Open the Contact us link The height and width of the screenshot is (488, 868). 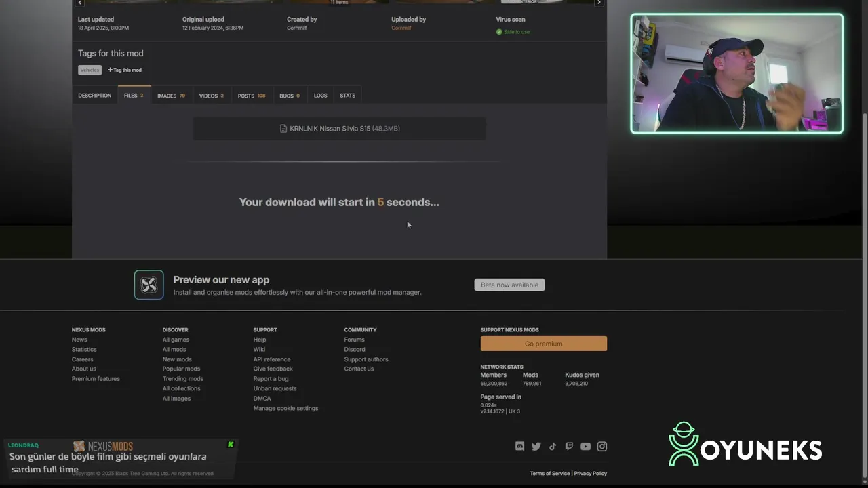(x=359, y=369)
